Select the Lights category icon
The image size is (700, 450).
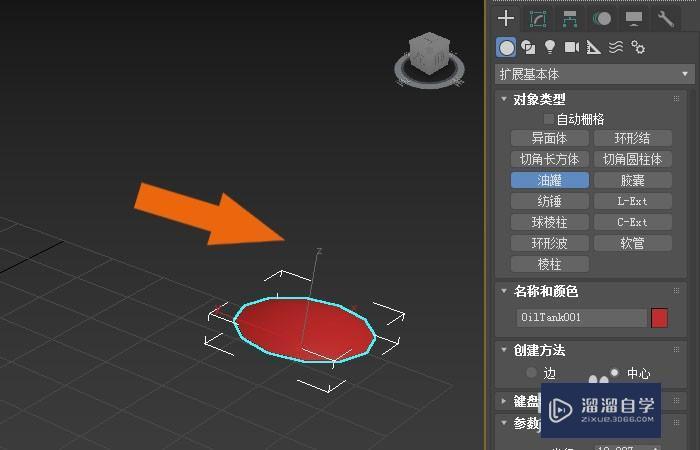click(x=550, y=47)
